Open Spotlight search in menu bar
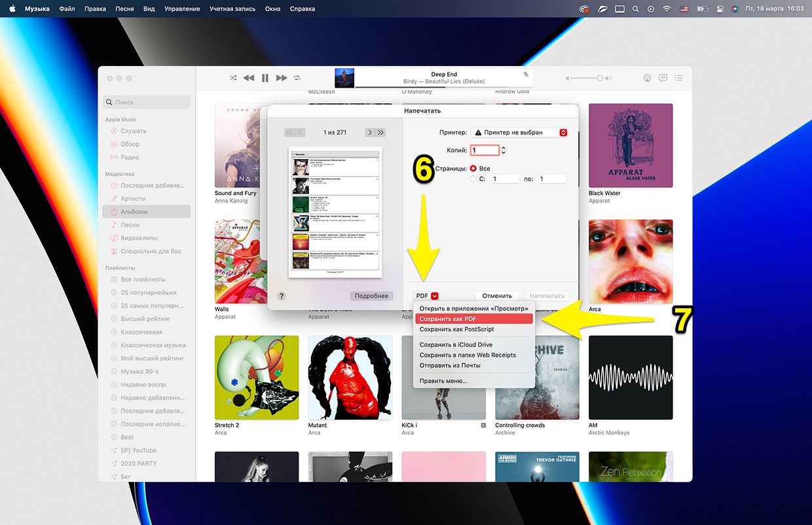Screen dimensions: 812x525 [x=635, y=9]
